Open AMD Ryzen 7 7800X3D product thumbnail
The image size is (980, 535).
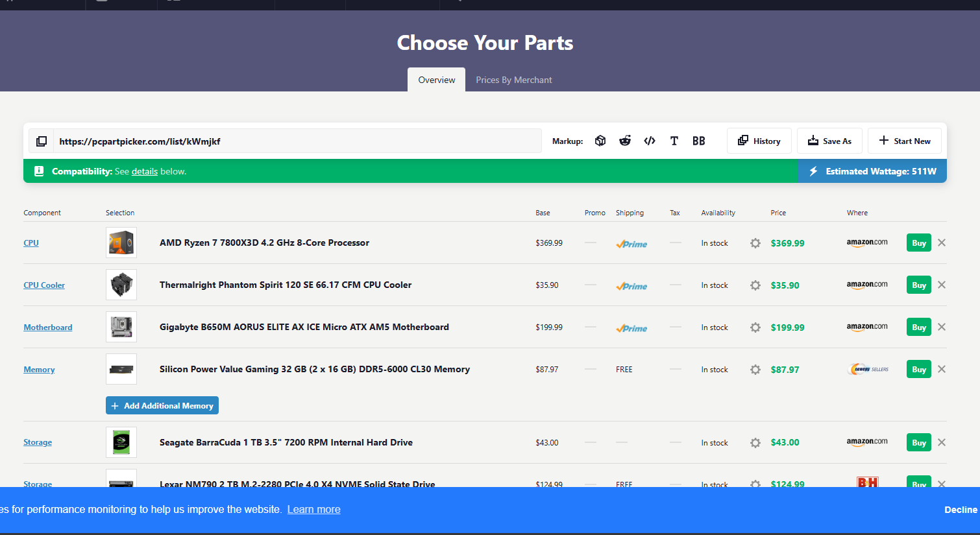(x=121, y=243)
